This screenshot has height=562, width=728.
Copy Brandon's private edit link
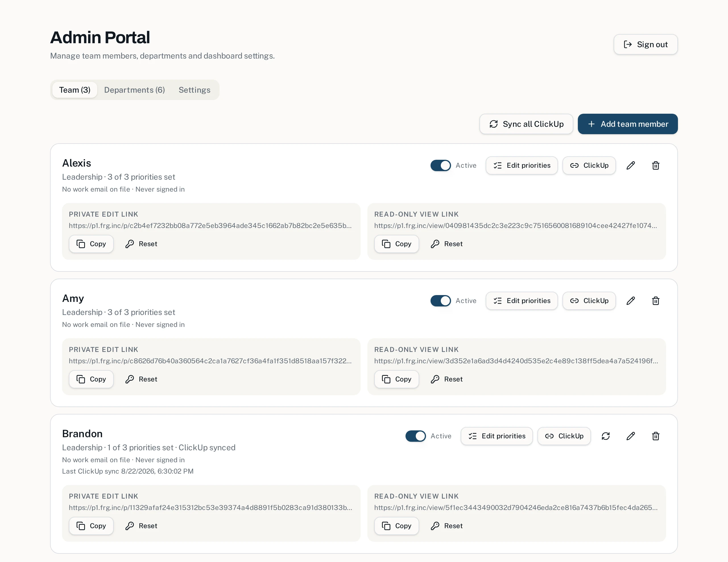coord(91,526)
